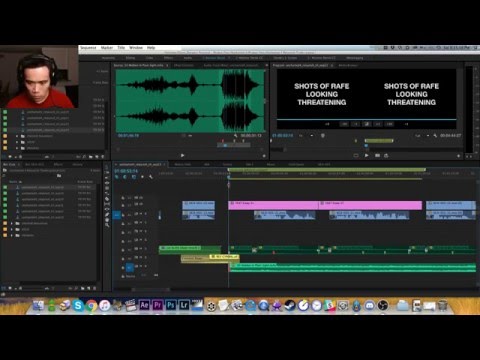Expand the third bin in upper project panel

[17, 148]
